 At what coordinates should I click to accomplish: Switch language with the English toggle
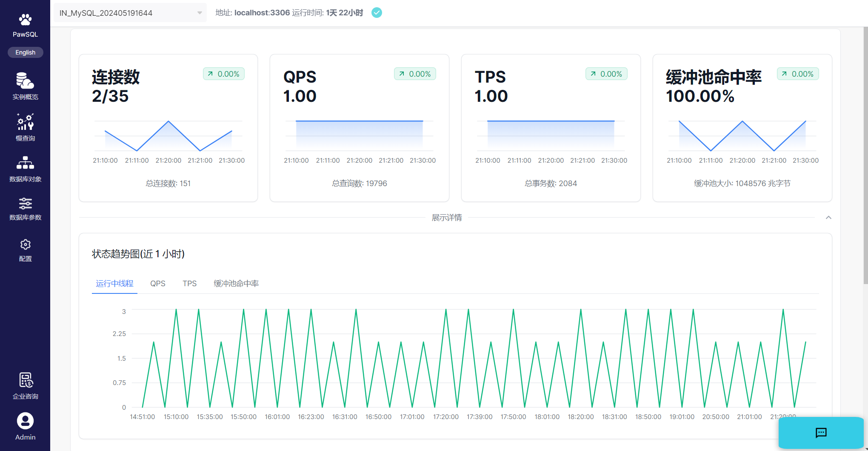pos(25,52)
